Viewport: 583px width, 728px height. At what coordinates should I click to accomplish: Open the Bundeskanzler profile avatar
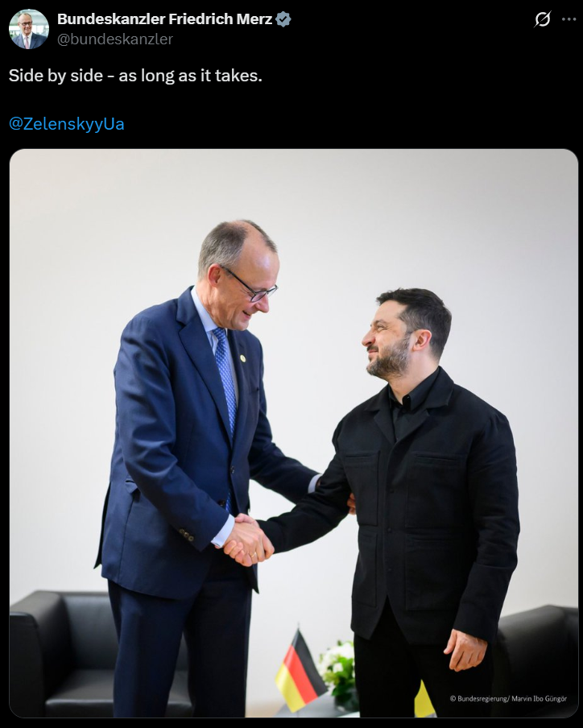coord(29,29)
